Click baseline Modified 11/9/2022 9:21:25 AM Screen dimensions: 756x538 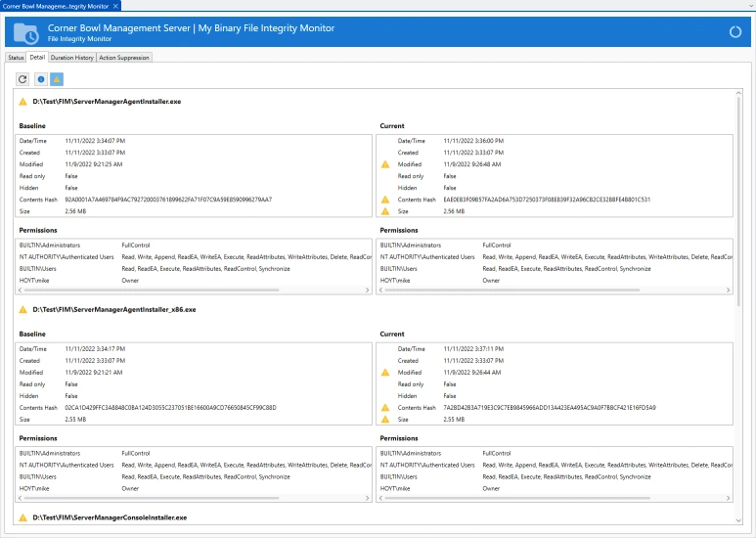(x=94, y=164)
